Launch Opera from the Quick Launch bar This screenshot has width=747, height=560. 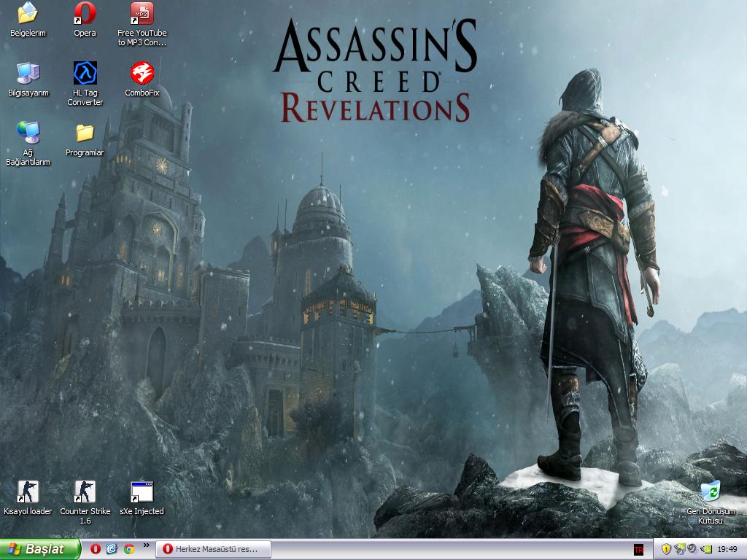click(96, 549)
